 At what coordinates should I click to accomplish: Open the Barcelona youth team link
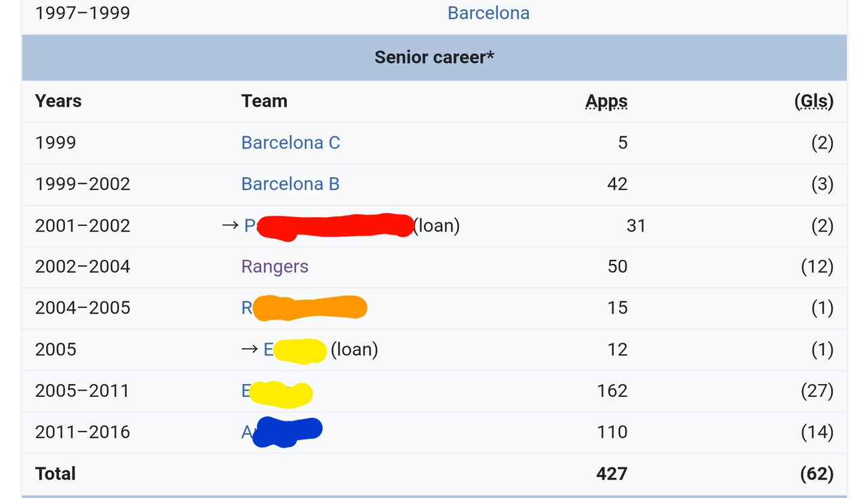(x=488, y=13)
